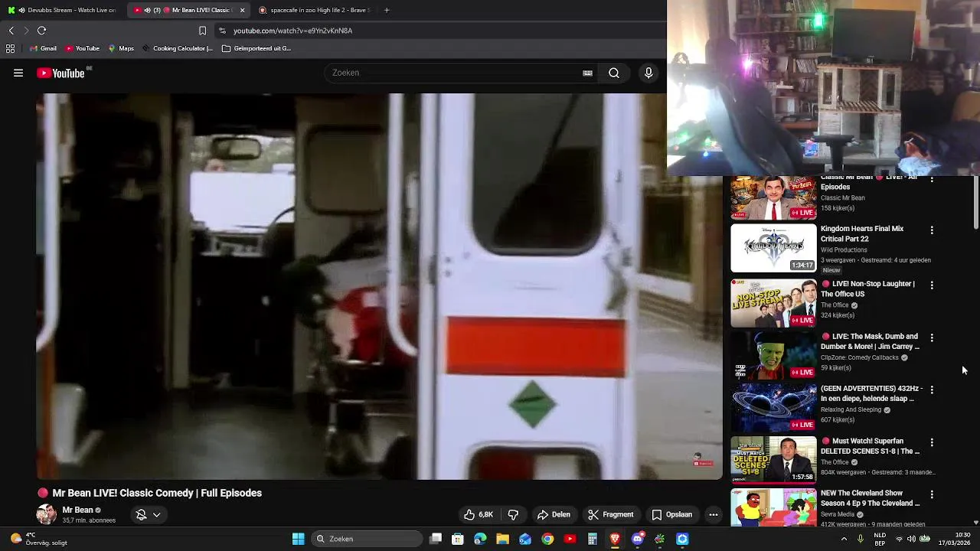Switch to the Devubbs Stream tab
The height and width of the screenshot is (551, 980).
(x=62, y=10)
